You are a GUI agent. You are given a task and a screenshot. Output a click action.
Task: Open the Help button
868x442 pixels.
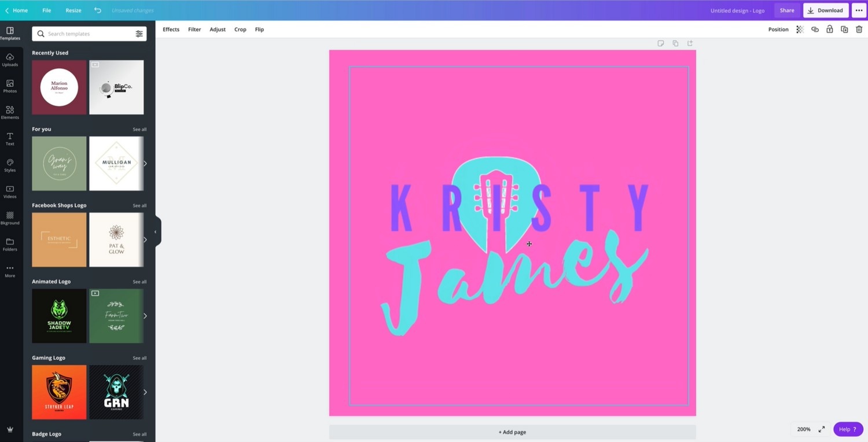(848, 429)
